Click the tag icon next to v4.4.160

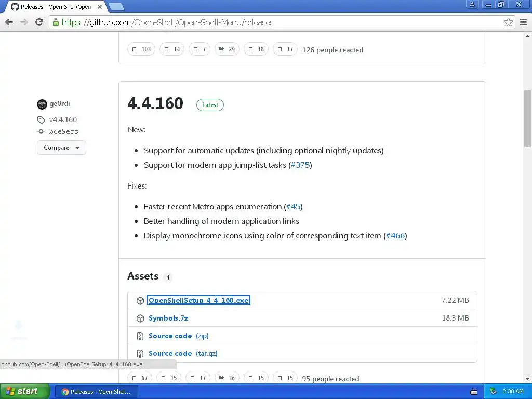[41, 120]
